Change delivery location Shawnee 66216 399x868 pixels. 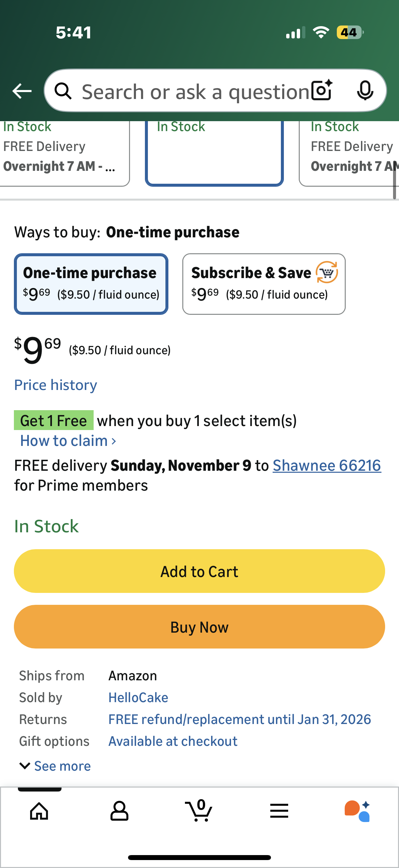coord(327,465)
